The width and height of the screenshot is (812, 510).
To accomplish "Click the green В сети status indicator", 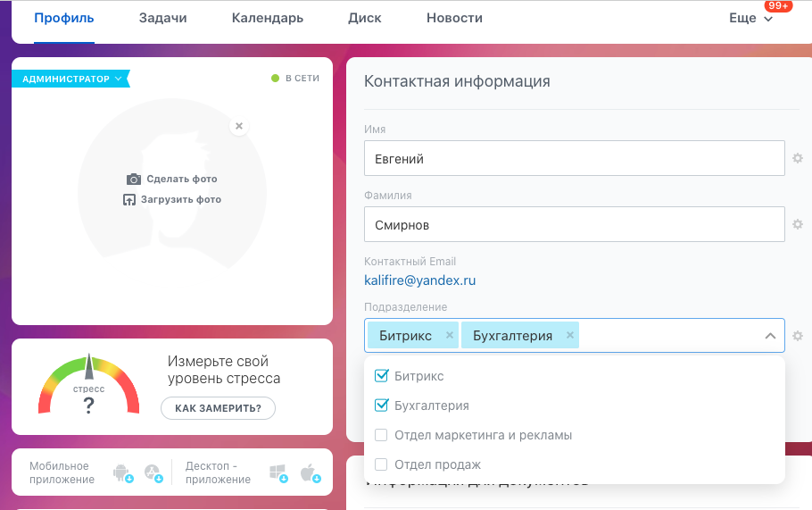I will coord(275,79).
